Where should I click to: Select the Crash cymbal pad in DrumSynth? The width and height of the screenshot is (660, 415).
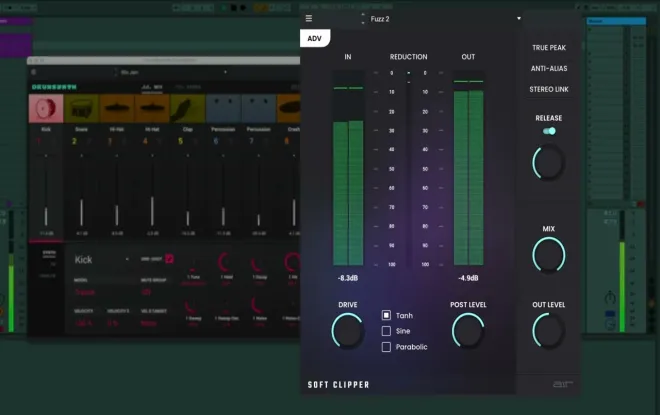289,109
